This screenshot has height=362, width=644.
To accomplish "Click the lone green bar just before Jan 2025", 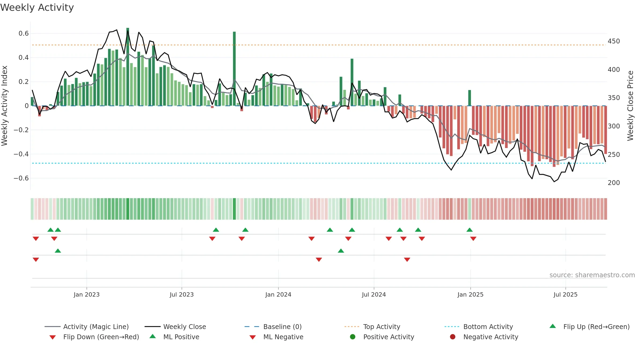I will point(470,98).
